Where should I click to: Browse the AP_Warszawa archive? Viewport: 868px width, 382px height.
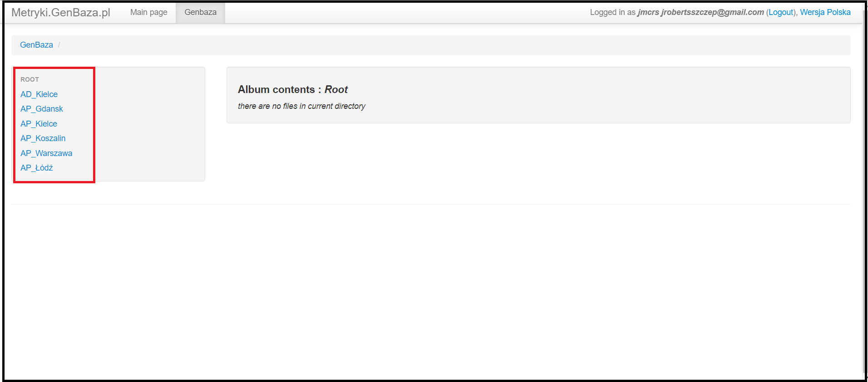pos(46,153)
